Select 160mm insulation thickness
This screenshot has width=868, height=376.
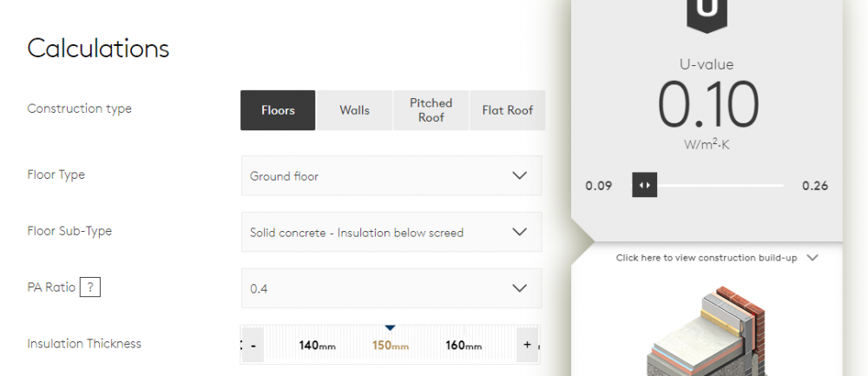click(x=464, y=346)
